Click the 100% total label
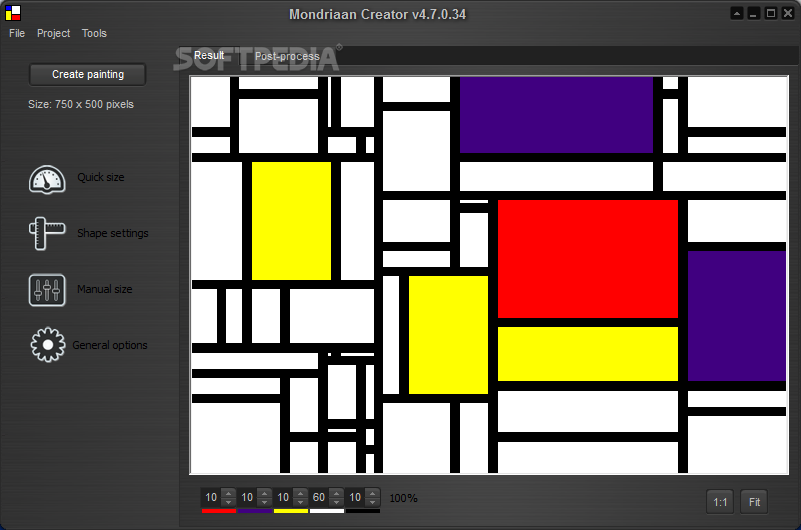The width and height of the screenshot is (801, 530). 404,498
